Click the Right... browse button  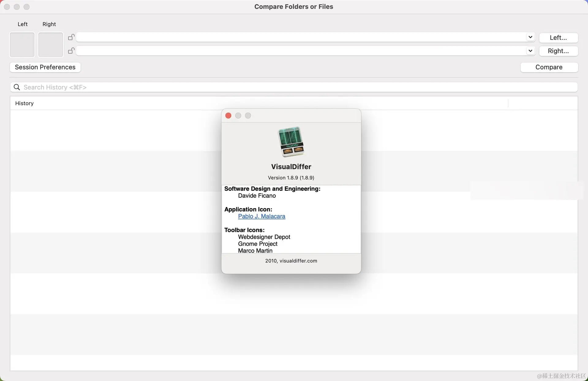click(558, 51)
